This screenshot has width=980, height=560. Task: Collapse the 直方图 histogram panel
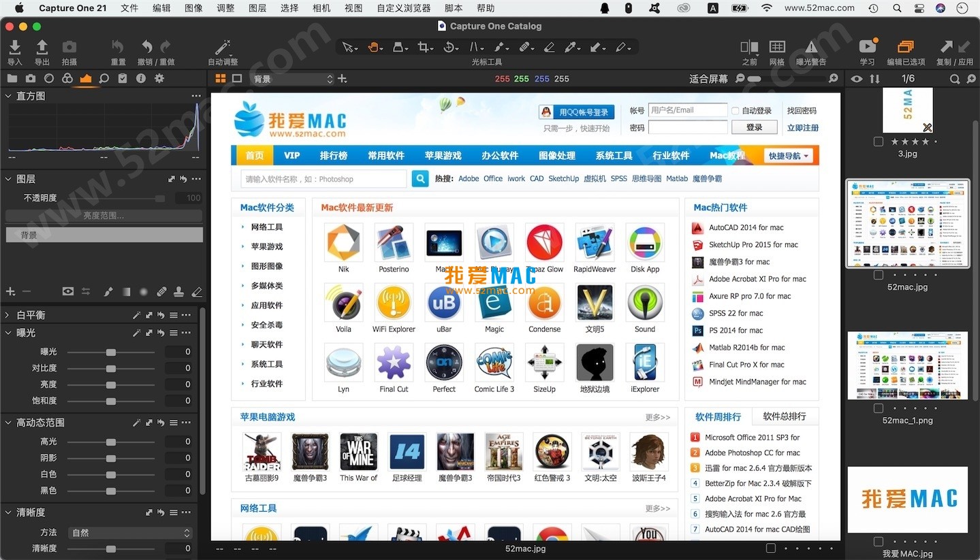pyautogui.click(x=8, y=96)
